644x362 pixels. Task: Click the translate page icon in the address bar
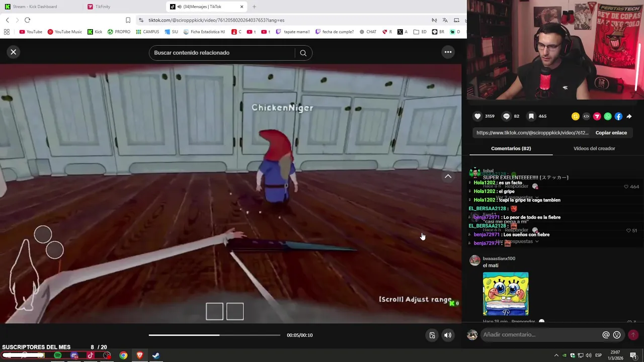coord(445,20)
